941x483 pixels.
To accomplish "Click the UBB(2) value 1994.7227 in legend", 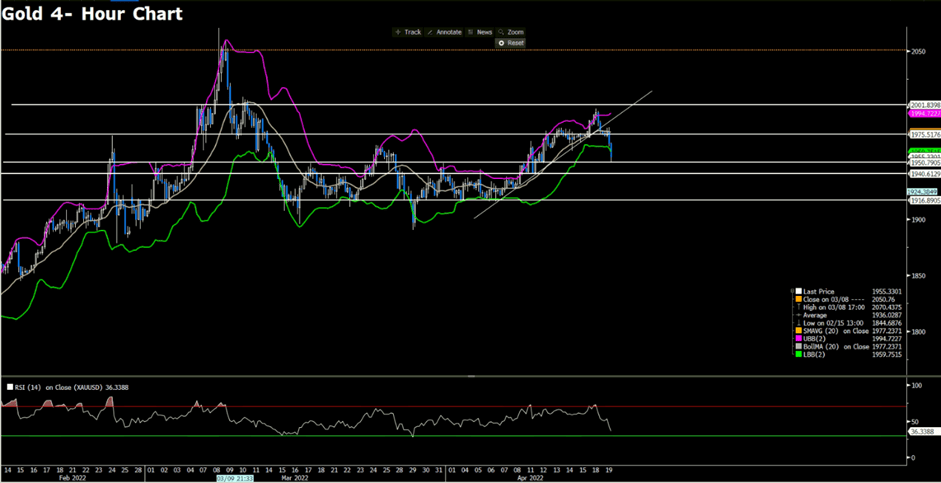I will coord(885,338).
